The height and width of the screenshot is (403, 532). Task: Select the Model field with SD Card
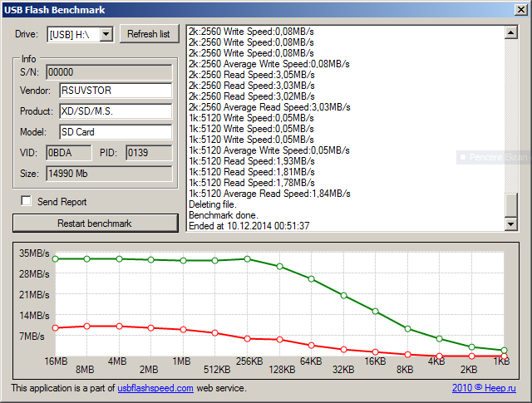point(115,132)
